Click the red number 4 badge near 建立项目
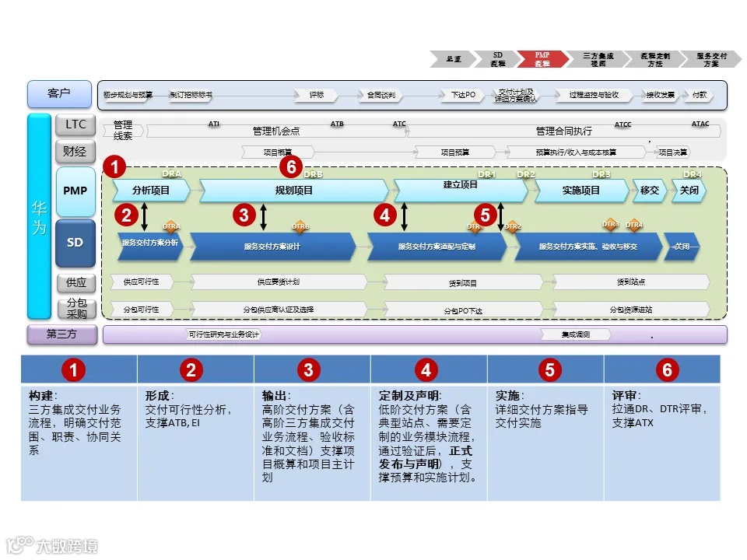This screenshot has height=560, width=747. point(385,217)
